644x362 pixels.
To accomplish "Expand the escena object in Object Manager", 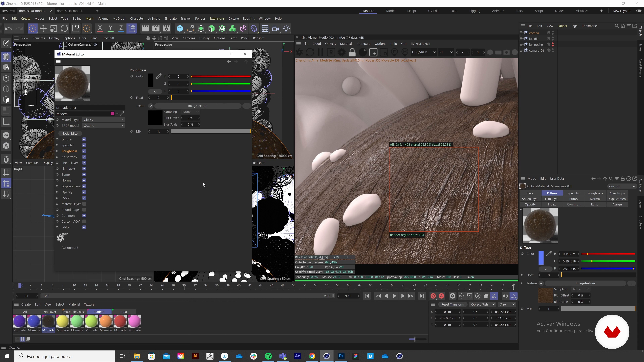I will click(x=521, y=33).
